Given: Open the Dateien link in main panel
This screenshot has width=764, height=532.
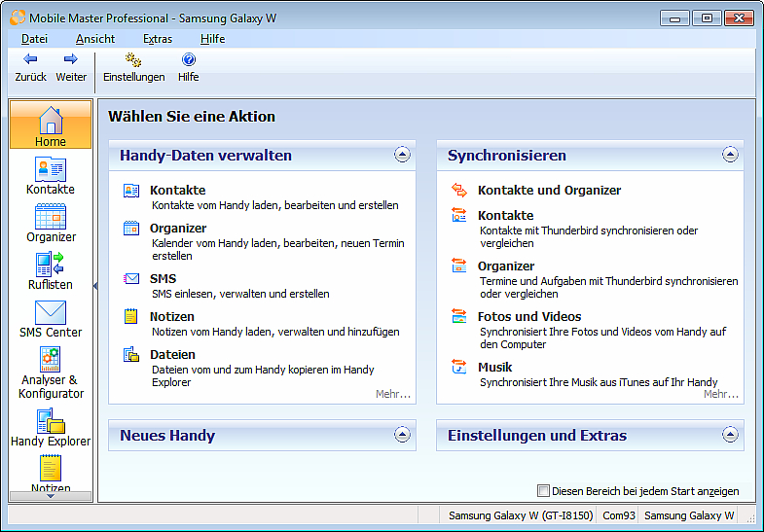Looking at the screenshot, I should [172, 355].
